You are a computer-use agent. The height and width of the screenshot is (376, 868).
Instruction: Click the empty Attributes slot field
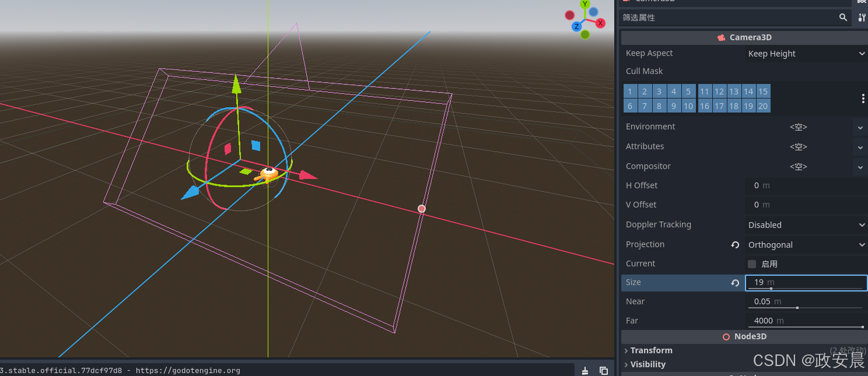pyautogui.click(x=799, y=147)
